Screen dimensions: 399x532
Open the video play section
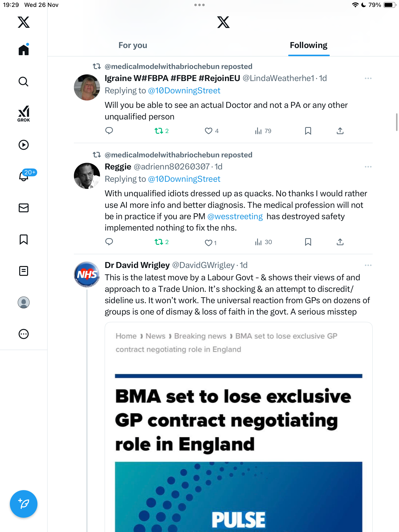pyautogui.click(x=24, y=145)
